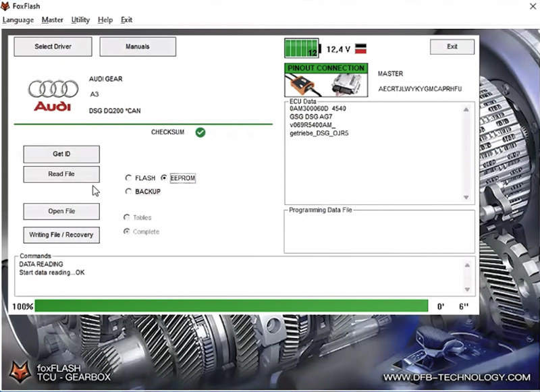Click the A3 model label
Image resolution: width=540 pixels, height=392 pixels.
94,94
